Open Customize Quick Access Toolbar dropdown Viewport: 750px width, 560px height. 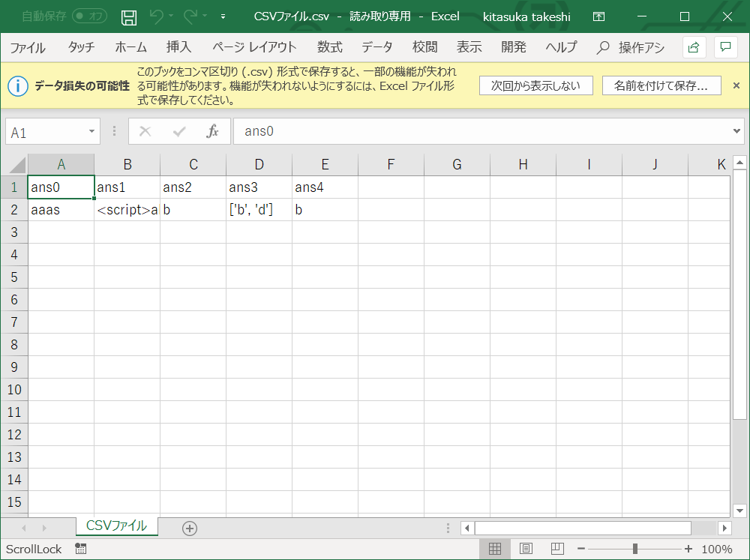point(223,16)
